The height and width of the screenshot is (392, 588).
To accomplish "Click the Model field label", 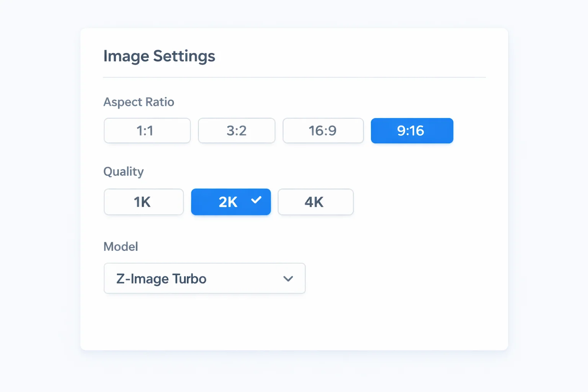I will tap(121, 247).
